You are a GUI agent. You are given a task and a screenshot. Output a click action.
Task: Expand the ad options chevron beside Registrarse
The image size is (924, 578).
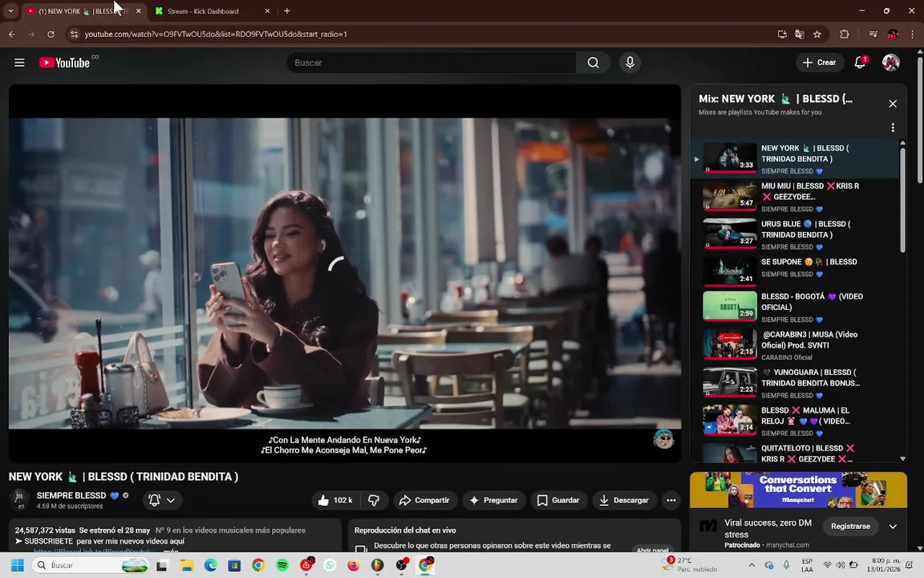(x=893, y=526)
